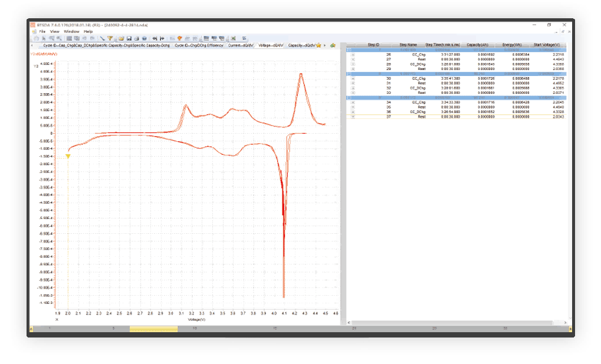Switch to Cycle ID--Chg/DChg Efficiency tab
The height and width of the screenshot is (364, 601).
[x=199, y=45]
